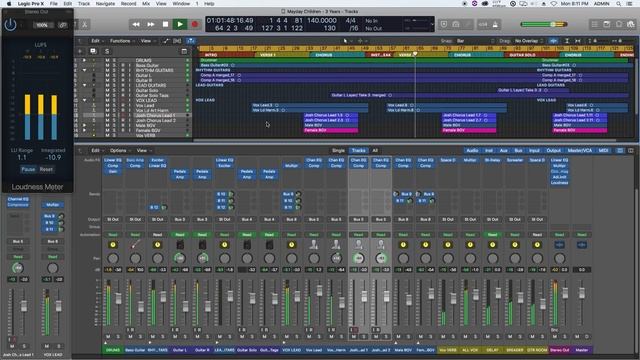Stop playback with the Stop button
The width and height of the screenshot is (640, 360).
(165, 24)
